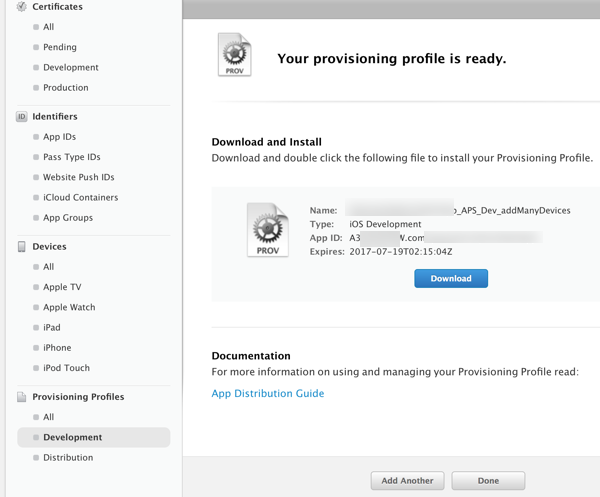Click the Identifiers ID badge icon
Image resolution: width=600 pixels, height=497 pixels.
(x=22, y=117)
